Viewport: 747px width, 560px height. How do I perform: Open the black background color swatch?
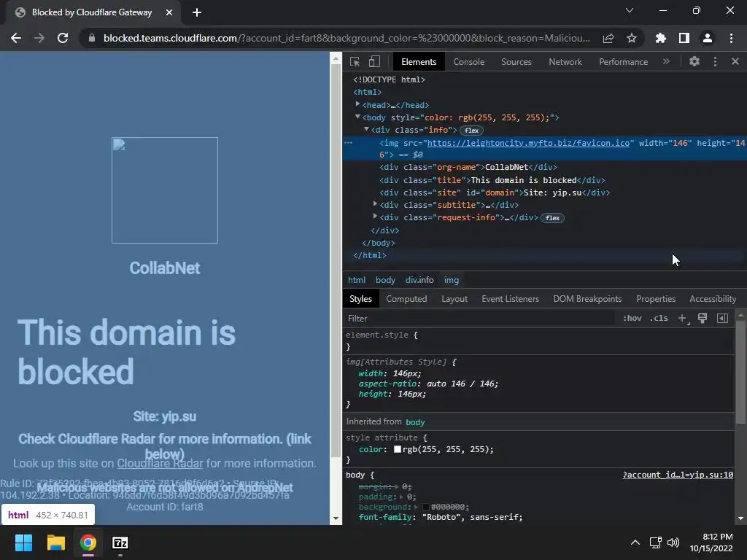(x=426, y=507)
